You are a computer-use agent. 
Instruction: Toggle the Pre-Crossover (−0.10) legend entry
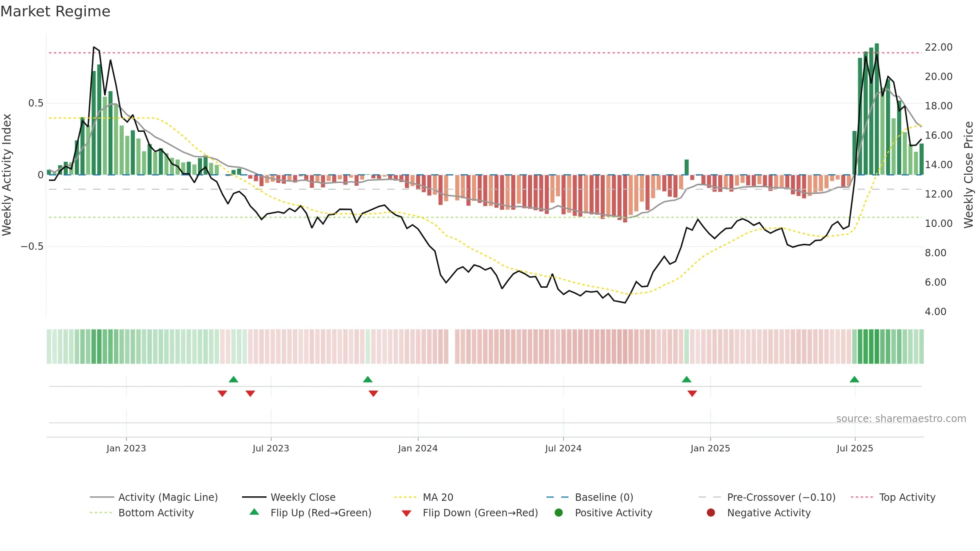767,497
